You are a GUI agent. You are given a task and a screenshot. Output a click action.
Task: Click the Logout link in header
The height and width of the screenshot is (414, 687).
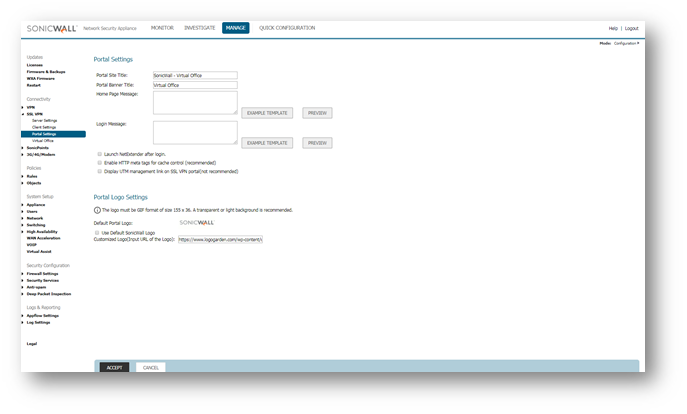tap(631, 28)
